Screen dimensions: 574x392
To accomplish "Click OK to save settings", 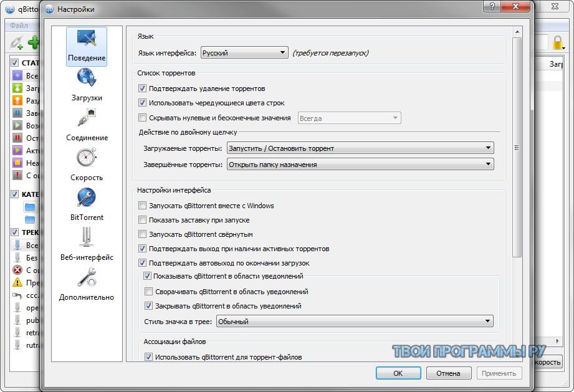I will tap(398, 373).
